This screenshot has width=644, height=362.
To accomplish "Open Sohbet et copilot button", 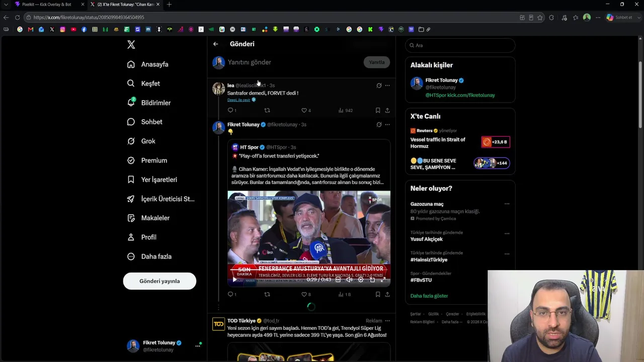I will (619, 18).
